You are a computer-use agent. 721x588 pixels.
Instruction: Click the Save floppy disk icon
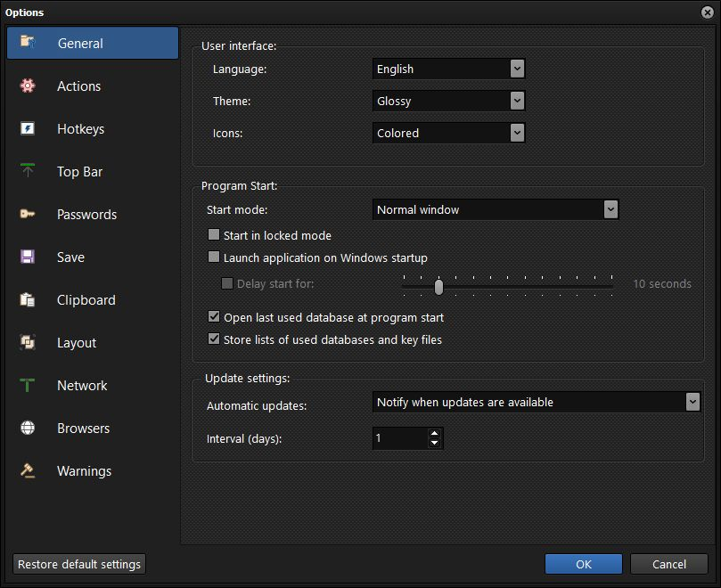[28, 257]
